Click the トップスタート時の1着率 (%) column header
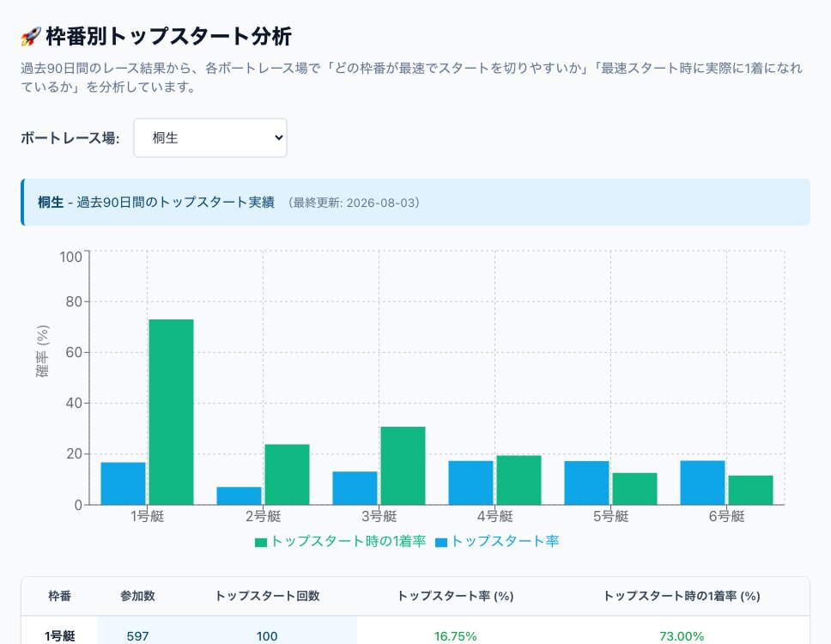Image resolution: width=831 pixels, height=644 pixels. (x=682, y=596)
